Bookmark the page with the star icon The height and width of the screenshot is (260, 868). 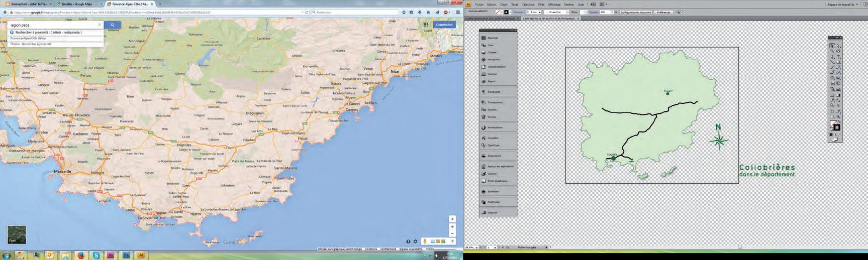[404, 12]
